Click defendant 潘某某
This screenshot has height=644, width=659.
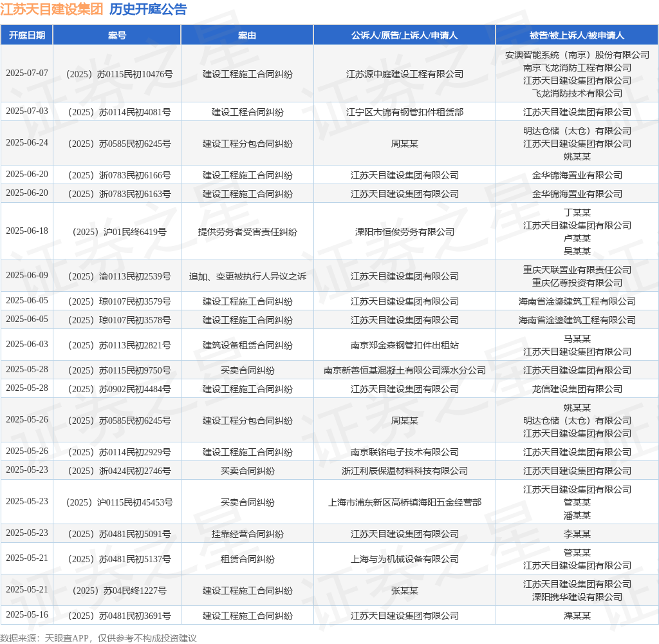point(577,515)
